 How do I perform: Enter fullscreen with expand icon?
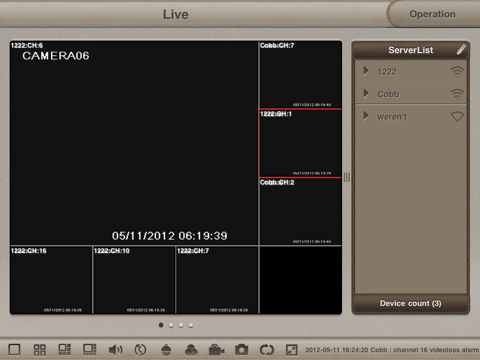tap(292, 350)
